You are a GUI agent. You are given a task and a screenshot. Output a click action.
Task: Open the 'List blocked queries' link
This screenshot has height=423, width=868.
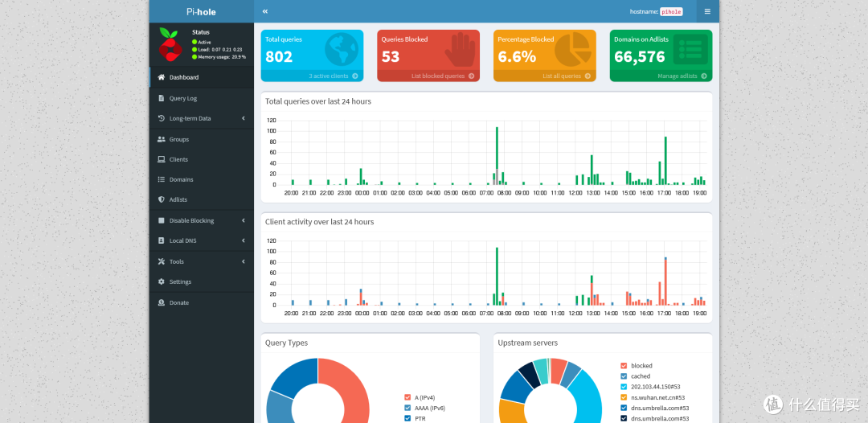[443, 76]
